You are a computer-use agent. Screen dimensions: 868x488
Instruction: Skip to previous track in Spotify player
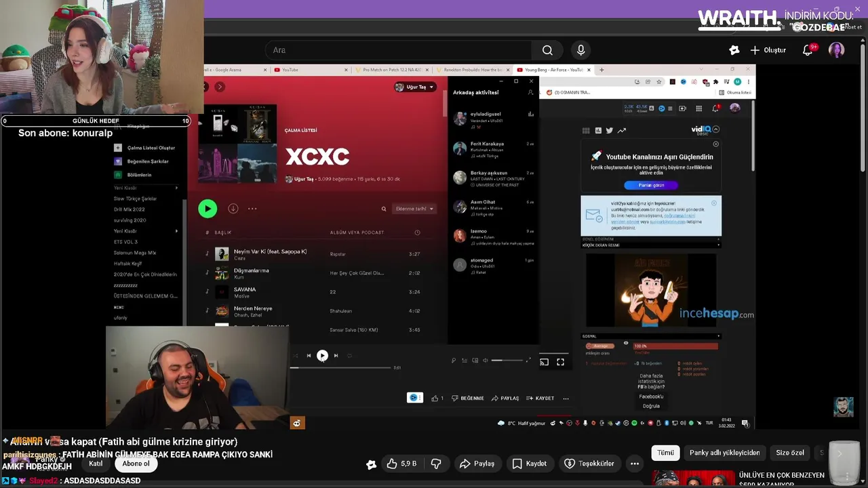click(309, 355)
